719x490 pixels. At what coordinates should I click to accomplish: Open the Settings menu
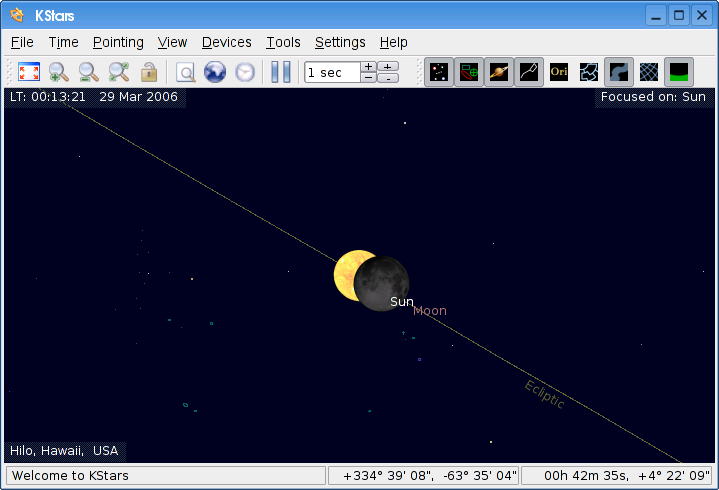(340, 42)
